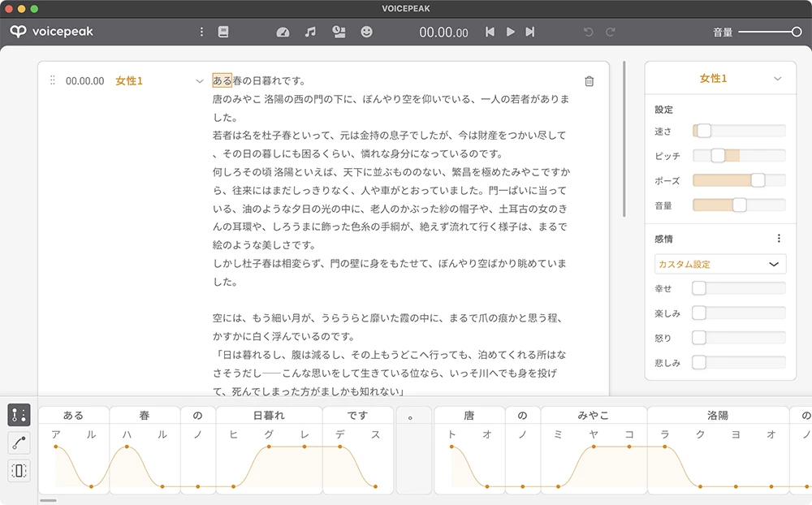Screen dimensions: 812x505
Task: Skip to the next block
Action: click(x=530, y=32)
